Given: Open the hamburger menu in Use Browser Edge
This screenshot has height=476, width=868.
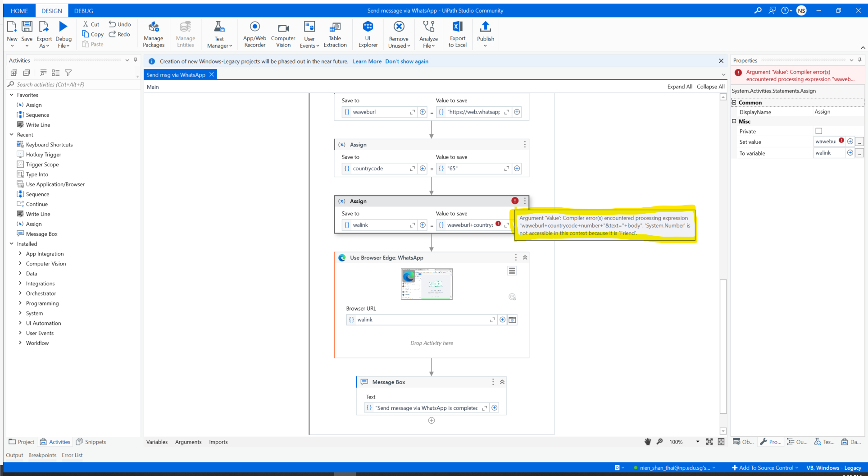Looking at the screenshot, I should [x=512, y=271].
